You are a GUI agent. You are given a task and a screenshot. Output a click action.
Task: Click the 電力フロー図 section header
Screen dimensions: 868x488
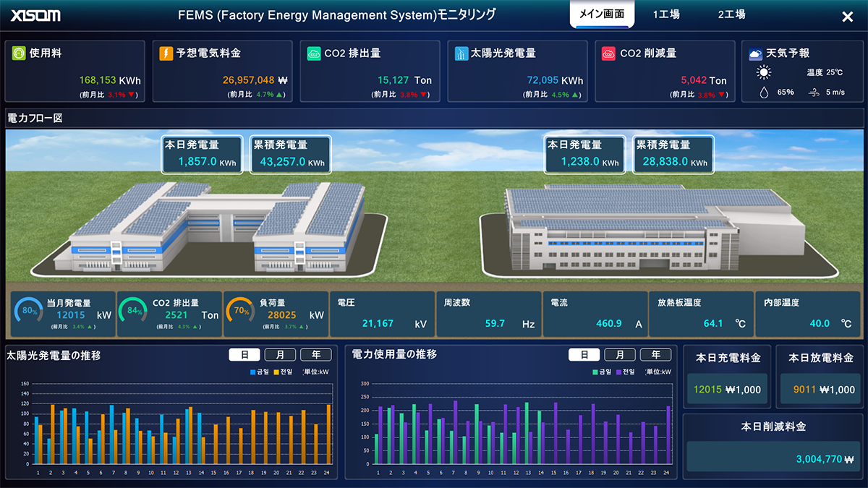(x=434, y=118)
